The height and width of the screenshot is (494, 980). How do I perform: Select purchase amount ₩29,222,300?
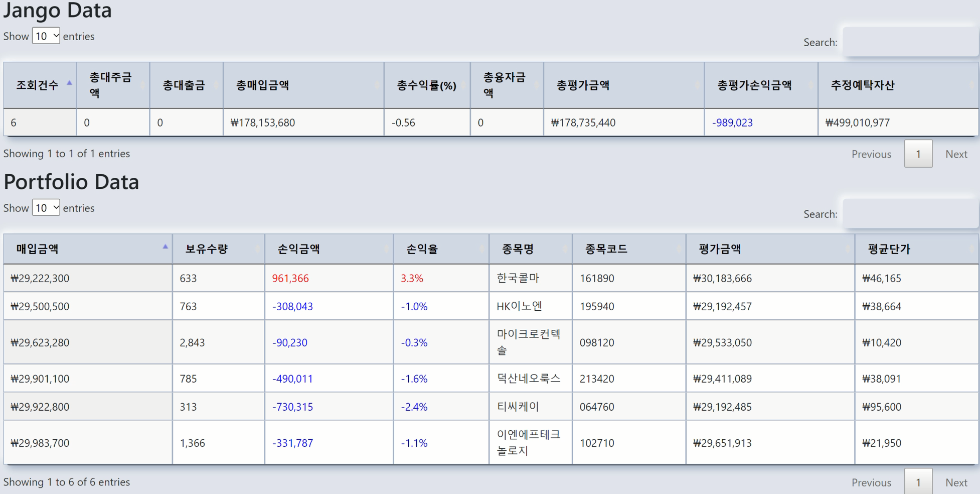[88, 278]
